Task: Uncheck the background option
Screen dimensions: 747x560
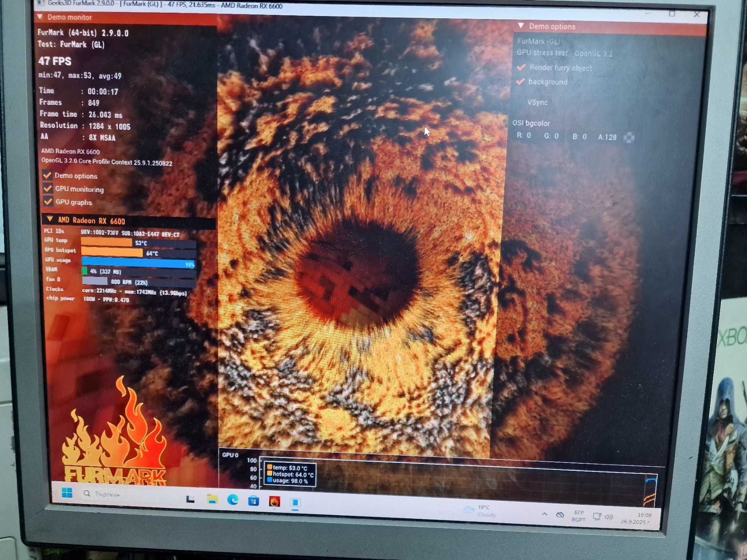Action: coord(520,81)
